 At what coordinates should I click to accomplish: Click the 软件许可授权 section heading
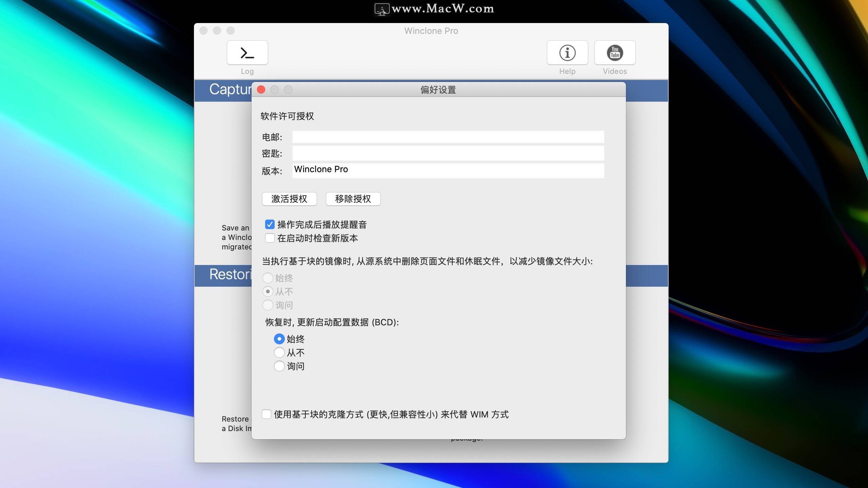click(x=287, y=116)
